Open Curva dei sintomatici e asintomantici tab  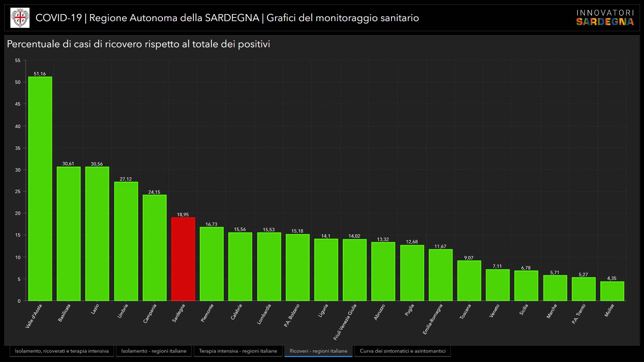point(402,351)
